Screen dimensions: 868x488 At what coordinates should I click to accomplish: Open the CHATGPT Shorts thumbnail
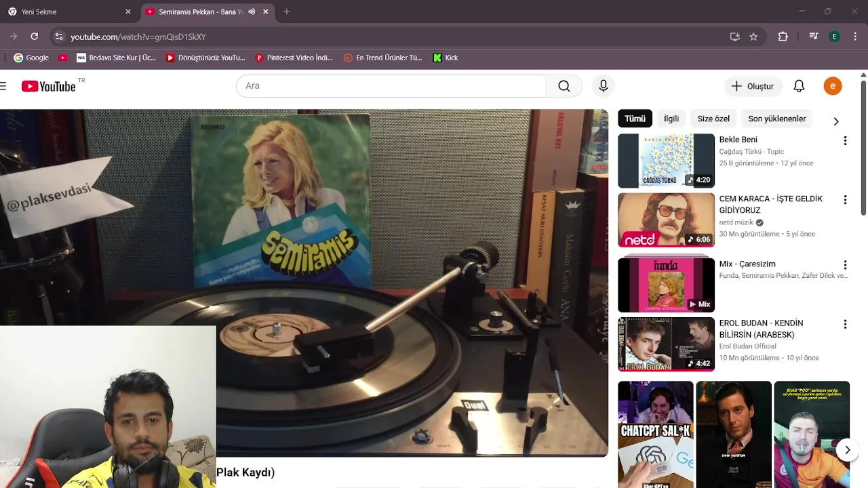(656, 434)
